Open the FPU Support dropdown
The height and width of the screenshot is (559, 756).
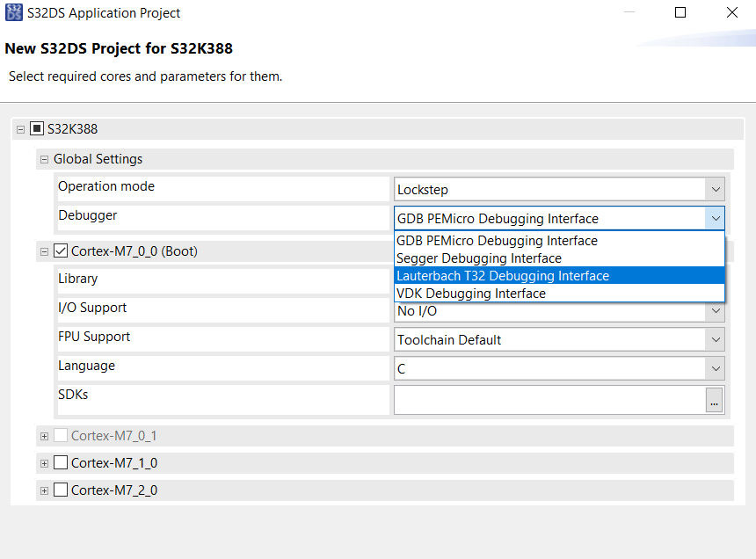coord(716,339)
